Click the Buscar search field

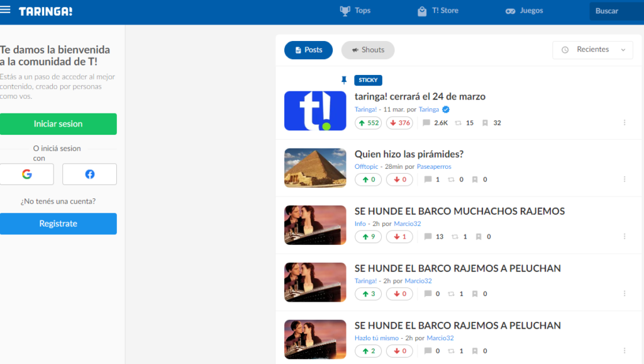click(x=615, y=11)
